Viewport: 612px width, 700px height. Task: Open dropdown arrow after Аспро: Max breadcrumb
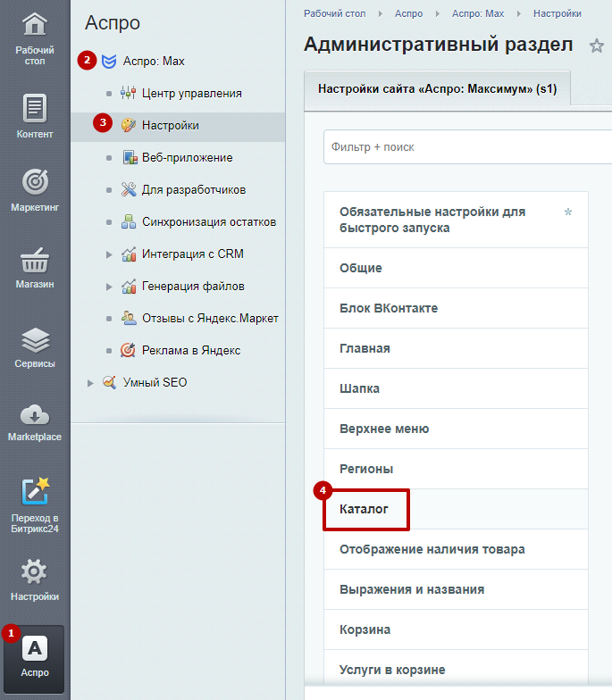[518, 14]
